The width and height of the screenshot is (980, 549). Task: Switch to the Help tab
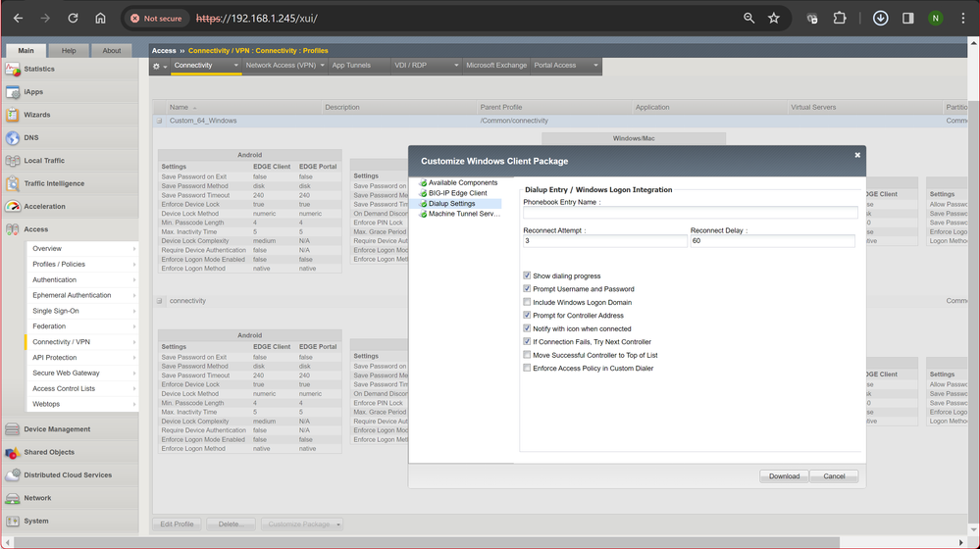click(x=69, y=51)
